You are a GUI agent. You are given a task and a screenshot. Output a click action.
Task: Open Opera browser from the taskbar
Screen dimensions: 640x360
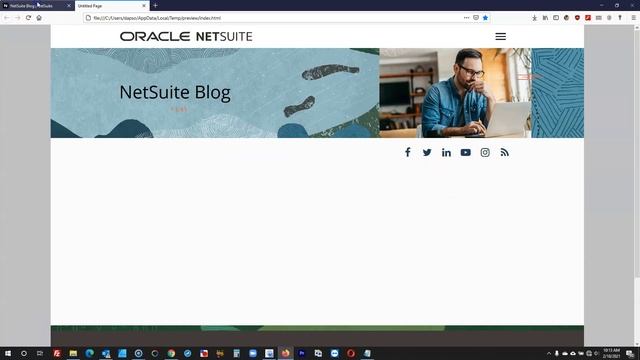[351, 353]
